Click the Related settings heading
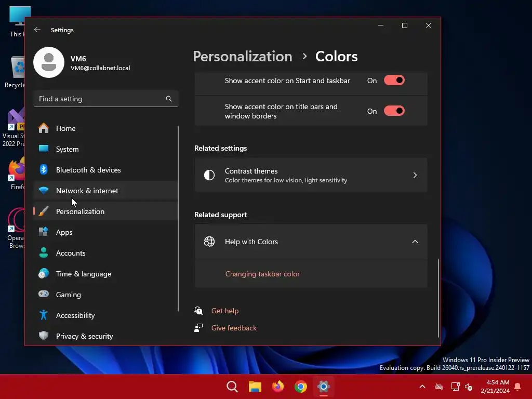Viewport: 532px width, 399px height. tap(220, 148)
